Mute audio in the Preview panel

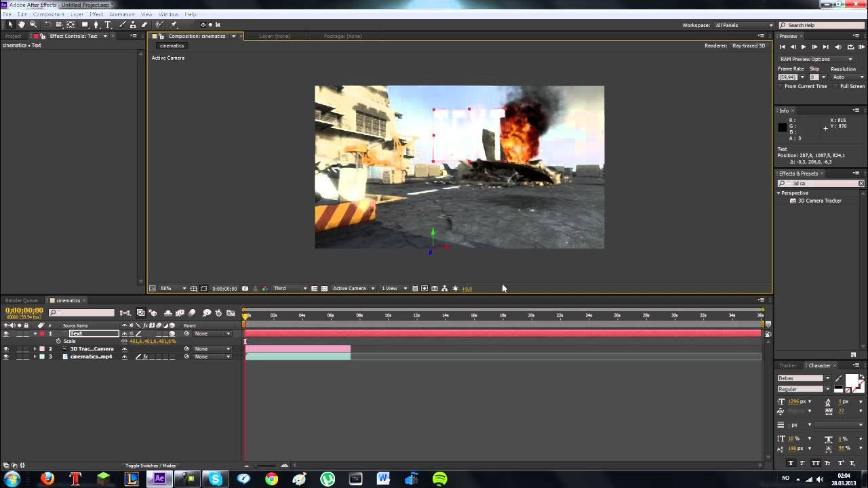838,47
